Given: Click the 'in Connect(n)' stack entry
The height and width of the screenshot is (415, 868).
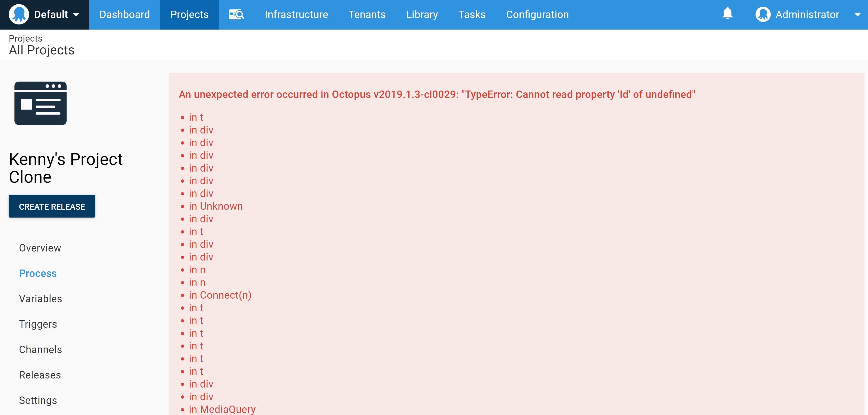Looking at the screenshot, I should pos(220,295).
